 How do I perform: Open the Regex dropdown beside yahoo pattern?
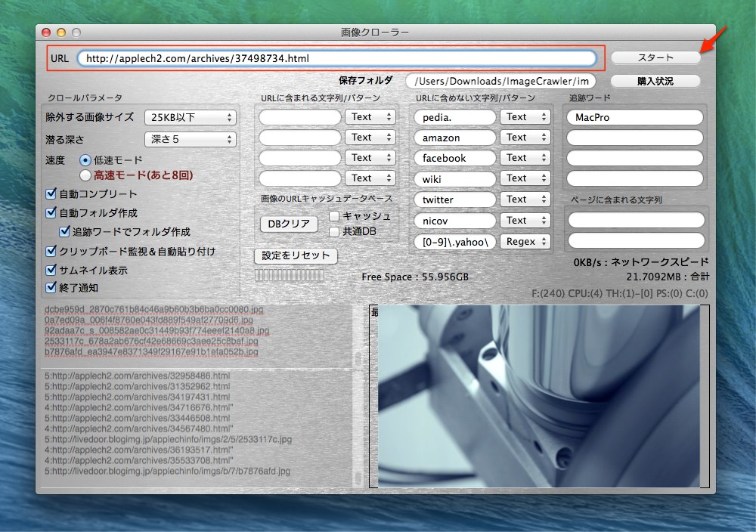coord(525,241)
